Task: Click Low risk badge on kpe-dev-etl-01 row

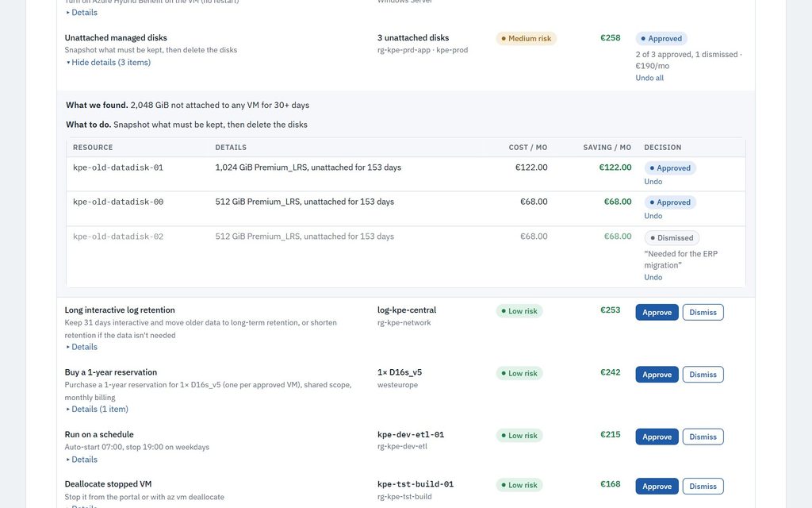Action: click(519, 436)
